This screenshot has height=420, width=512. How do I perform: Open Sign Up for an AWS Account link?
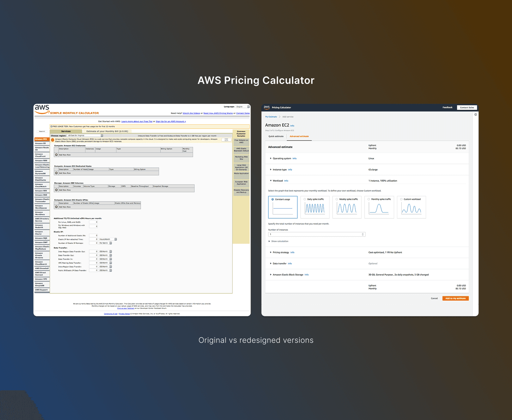[171, 122]
